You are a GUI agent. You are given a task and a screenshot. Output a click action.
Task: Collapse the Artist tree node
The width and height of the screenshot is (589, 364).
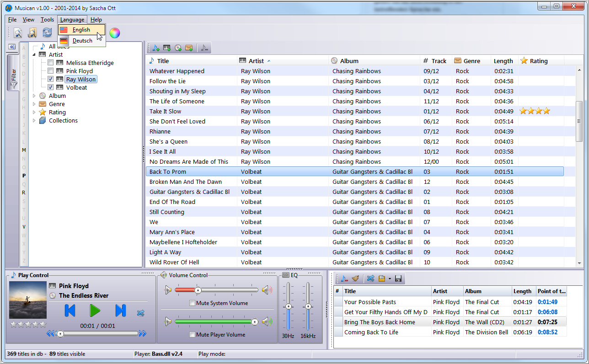pyautogui.click(x=34, y=54)
